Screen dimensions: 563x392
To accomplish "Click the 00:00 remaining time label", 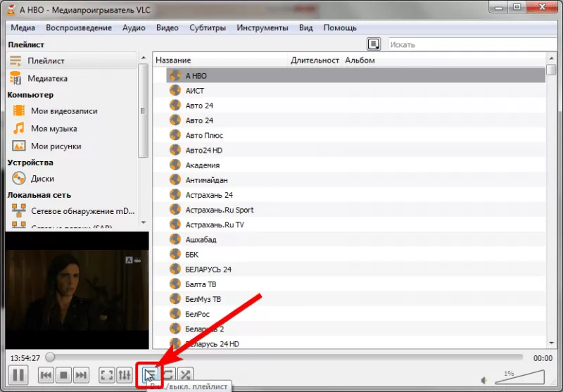I will 543,358.
